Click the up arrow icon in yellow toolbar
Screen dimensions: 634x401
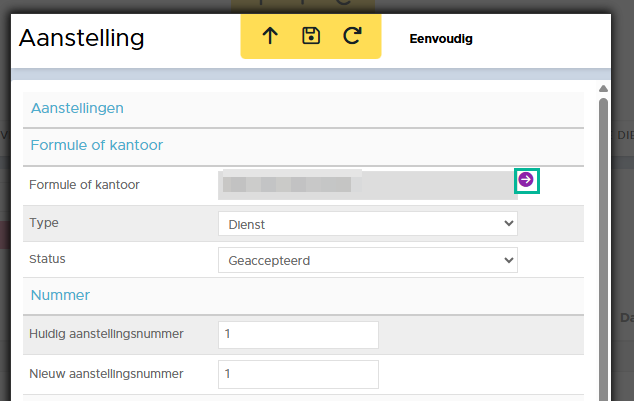tap(270, 36)
